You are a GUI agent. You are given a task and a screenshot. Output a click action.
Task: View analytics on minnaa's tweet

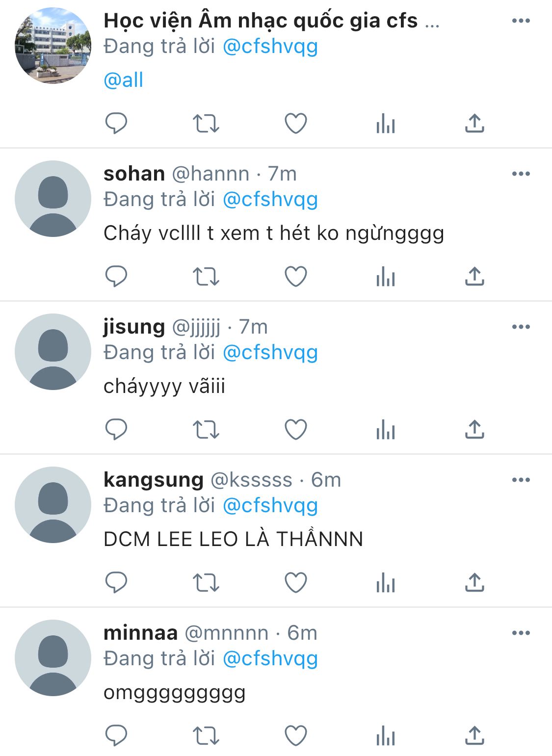click(385, 736)
